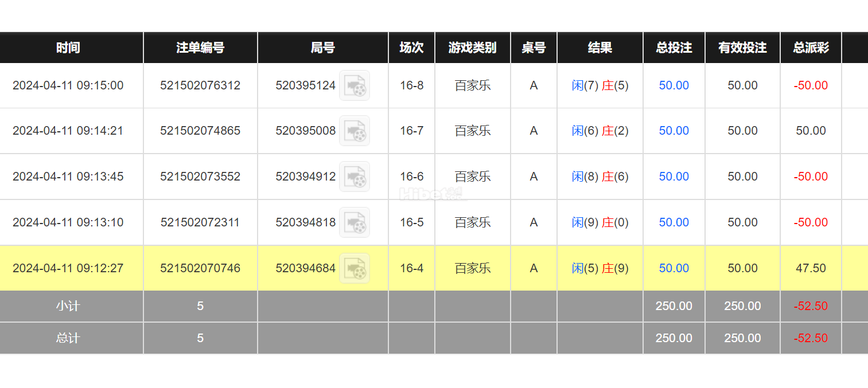This screenshot has height=388, width=868.
Task: Open video replay for round 520395124
Action: 355,85
